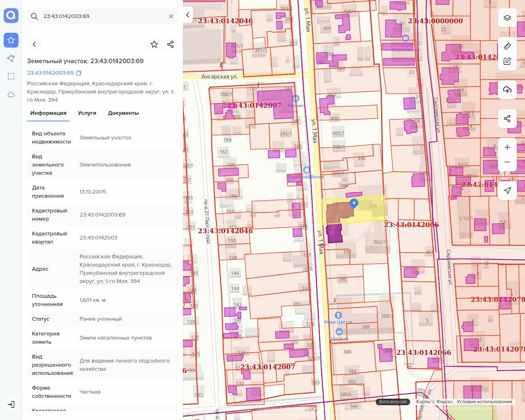
Task: Click the Земельный участок type value
Action: click(x=105, y=137)
